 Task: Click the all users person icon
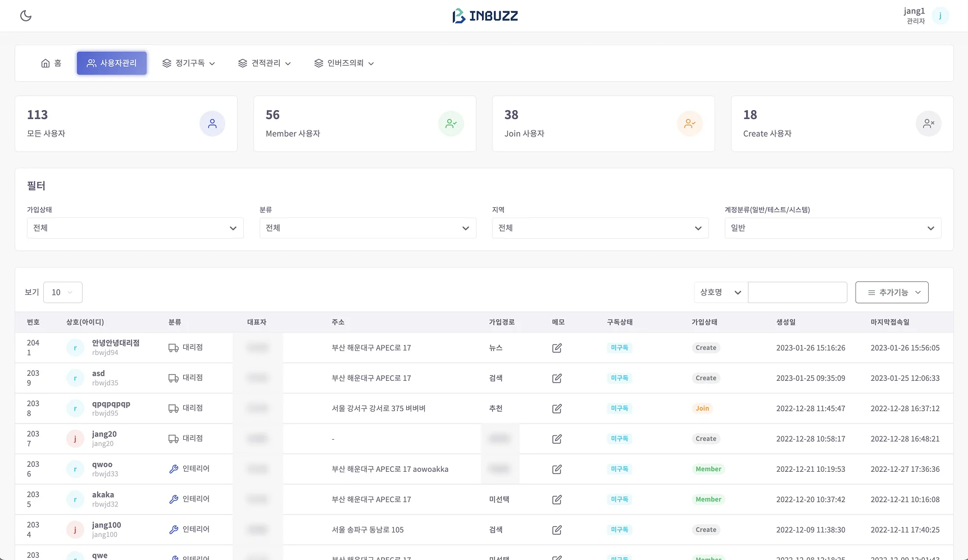[212, 124]
